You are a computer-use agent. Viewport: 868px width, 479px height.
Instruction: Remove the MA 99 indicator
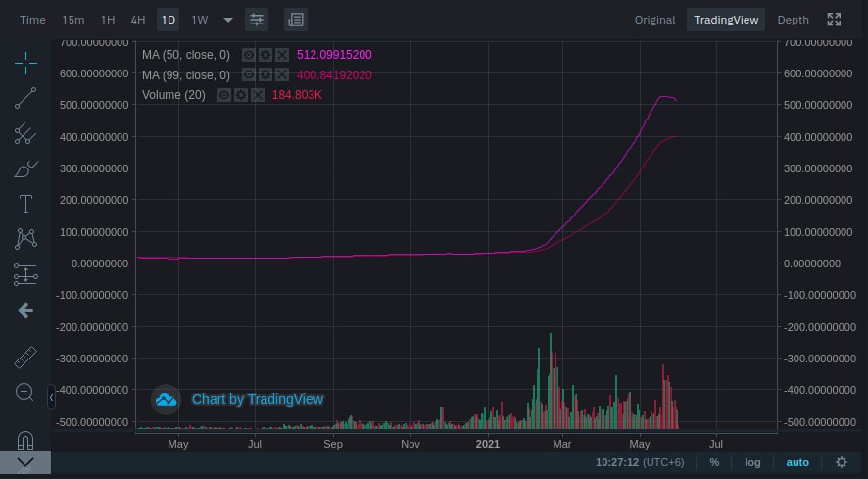[x=282, y=74]
